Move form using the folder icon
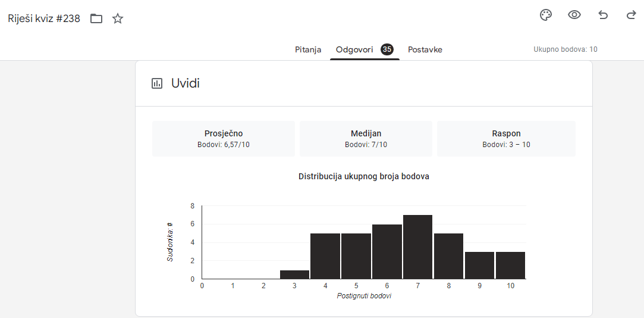 tap(96, 18)
